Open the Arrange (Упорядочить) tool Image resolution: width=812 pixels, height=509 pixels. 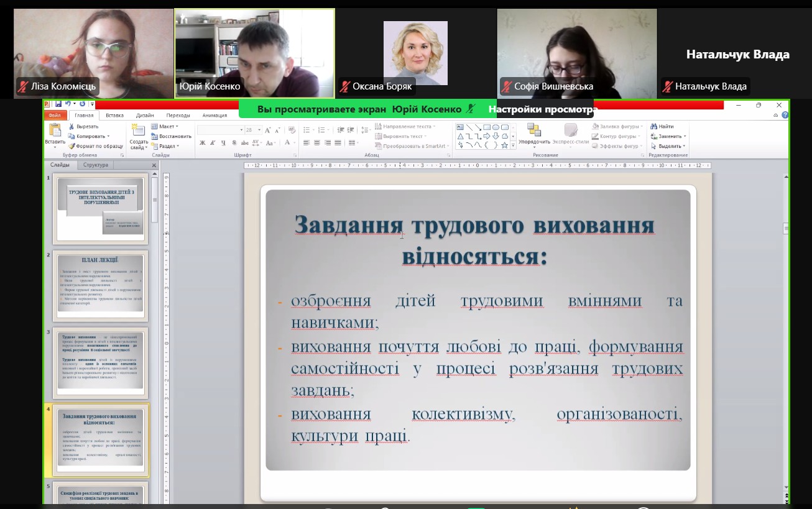(x=533, y=133)
